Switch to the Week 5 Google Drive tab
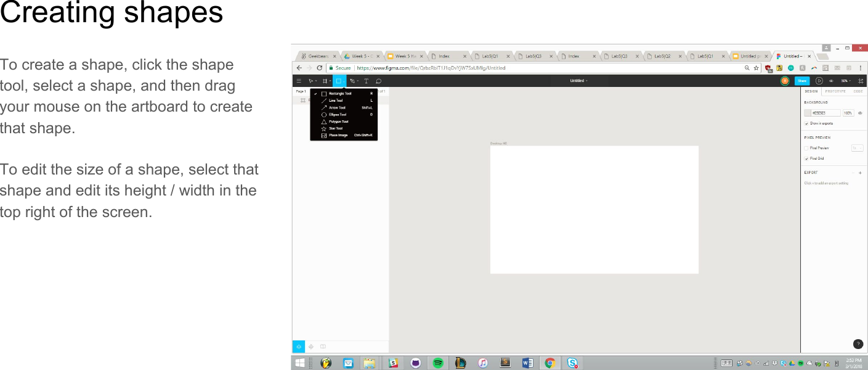 coord(363,56)
